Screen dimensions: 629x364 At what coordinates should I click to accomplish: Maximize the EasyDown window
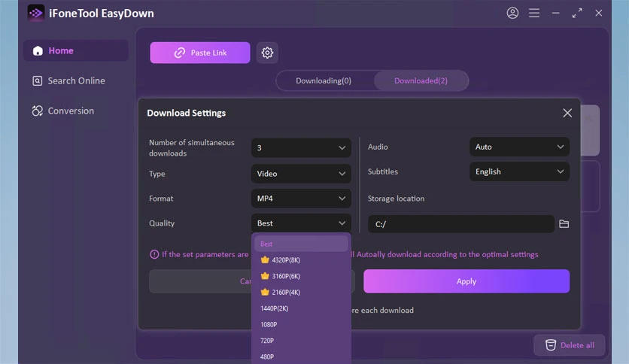577,14
